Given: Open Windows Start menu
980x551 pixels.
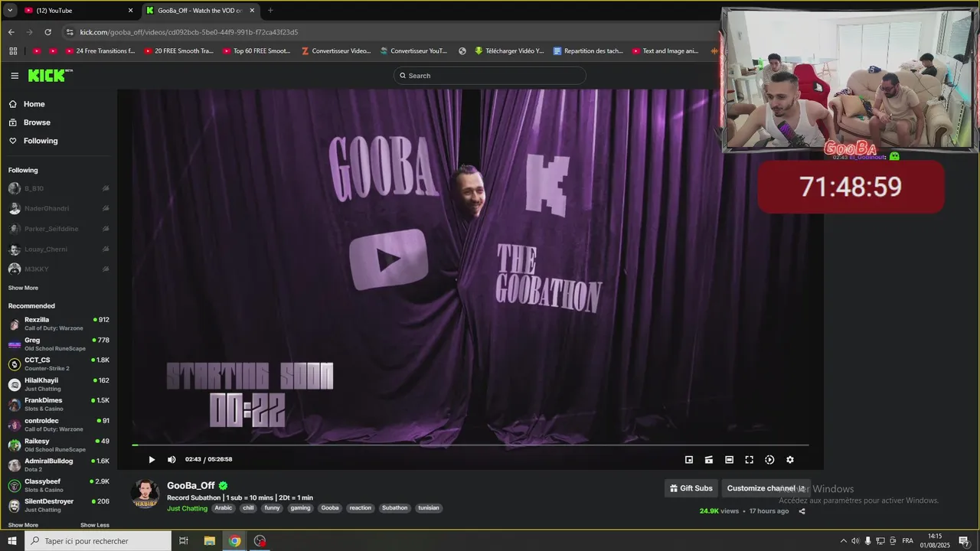Looking at the screenshot, I should pyautogui.click(x=11, y=541).
